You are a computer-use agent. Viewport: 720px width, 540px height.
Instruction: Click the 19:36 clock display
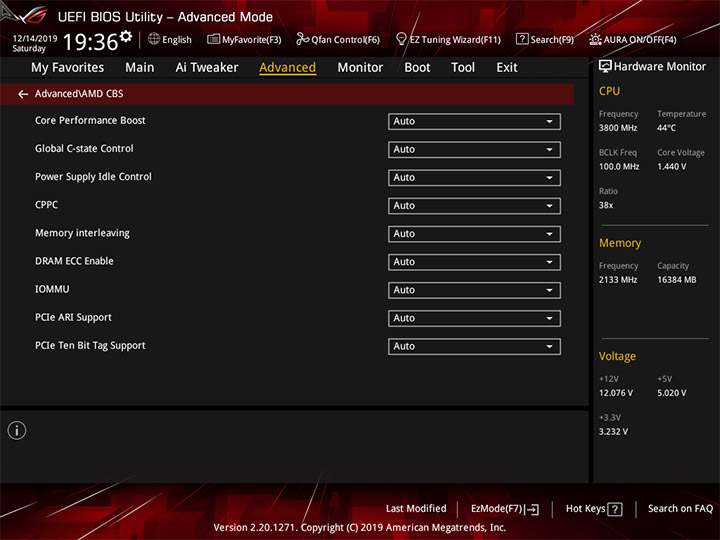(x=90, y=42)
